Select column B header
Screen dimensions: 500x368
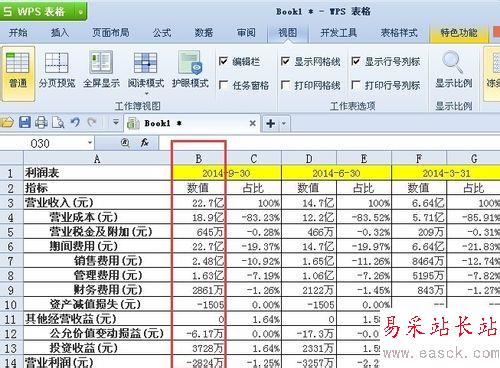click(199, 159)
